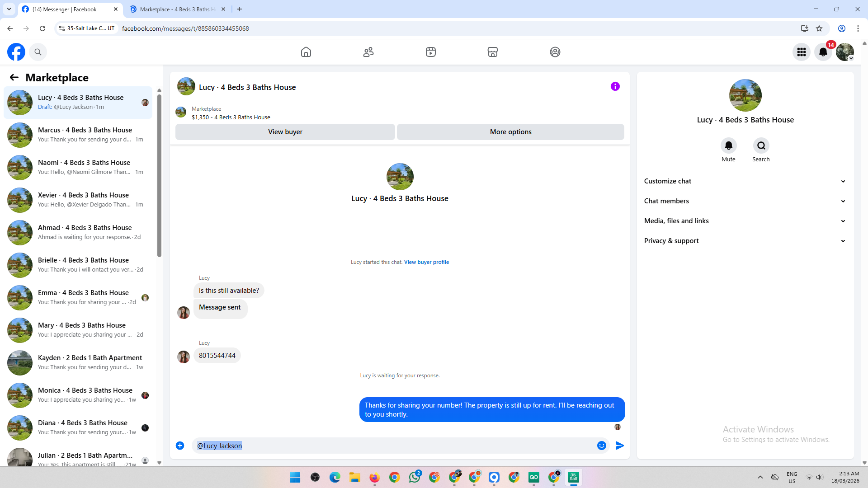
Task: Open more actions plus icon
Action: point(180,446)
